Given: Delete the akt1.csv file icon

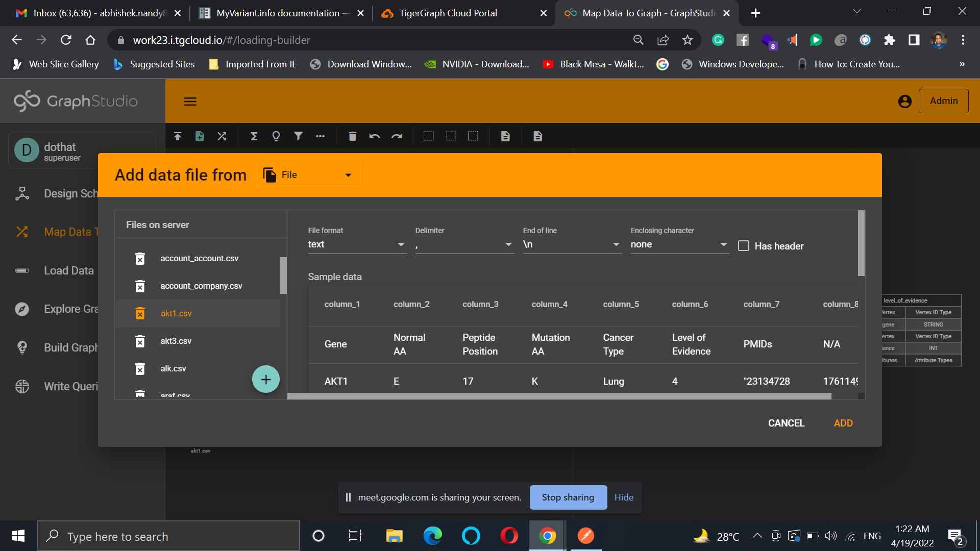Looking at the screenshot, I should click(x=140, y=313).
